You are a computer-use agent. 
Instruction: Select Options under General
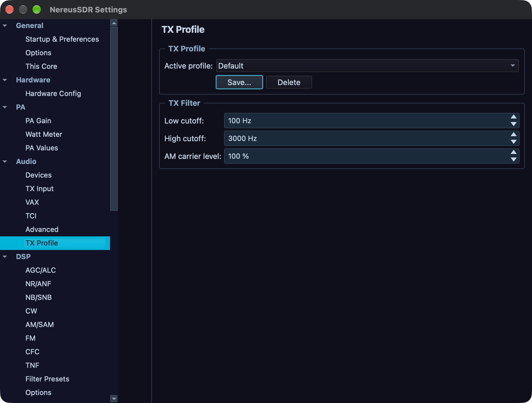[x=38, y=53]
